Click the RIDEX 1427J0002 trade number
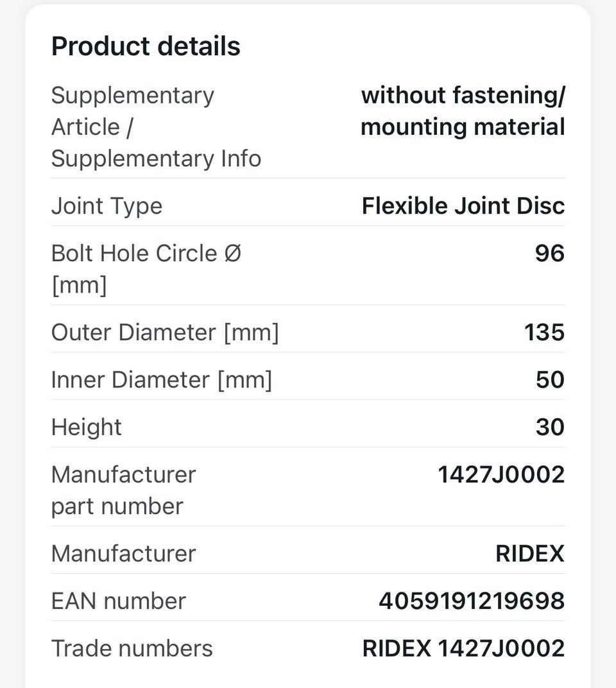This screenshot has height=688, width=616. pos(464,648)
